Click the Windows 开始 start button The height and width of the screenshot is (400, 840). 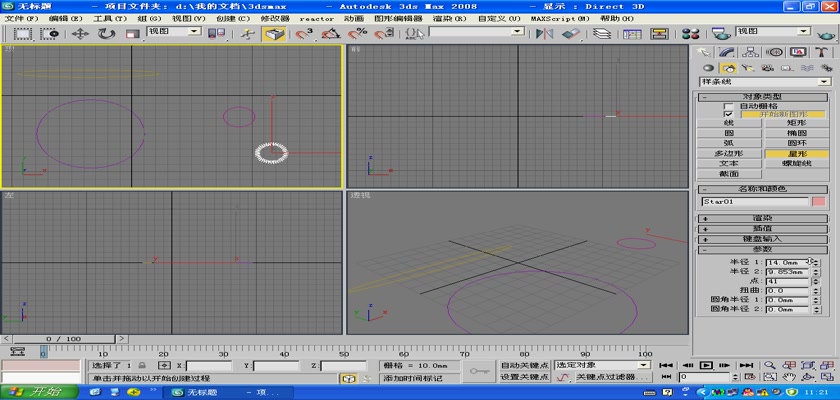click(x=39, y=392)
